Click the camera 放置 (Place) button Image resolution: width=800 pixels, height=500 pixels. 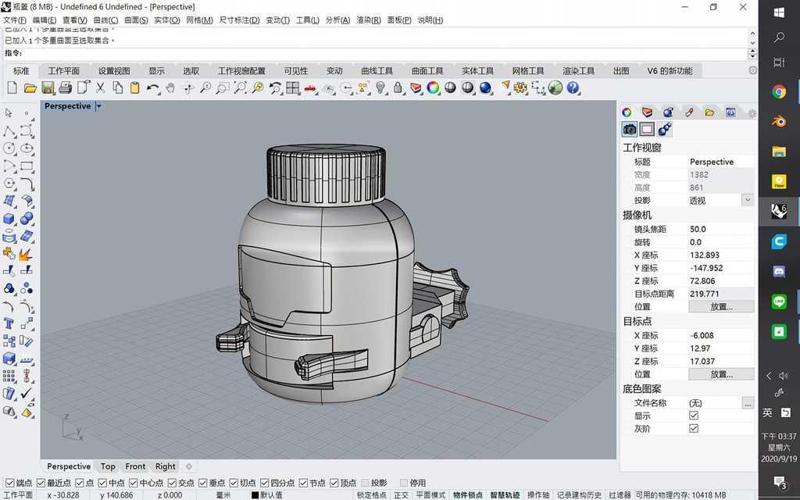click(721, 307)
